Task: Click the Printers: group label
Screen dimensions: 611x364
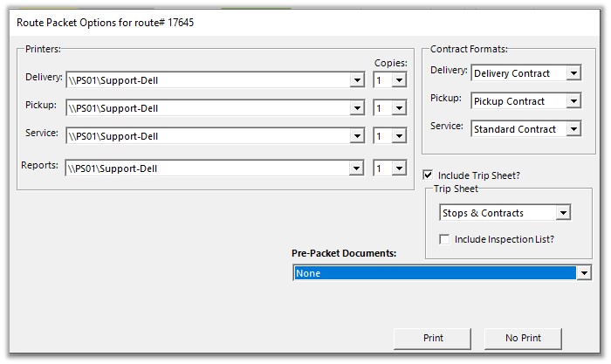Action: [x=43, y=49]
